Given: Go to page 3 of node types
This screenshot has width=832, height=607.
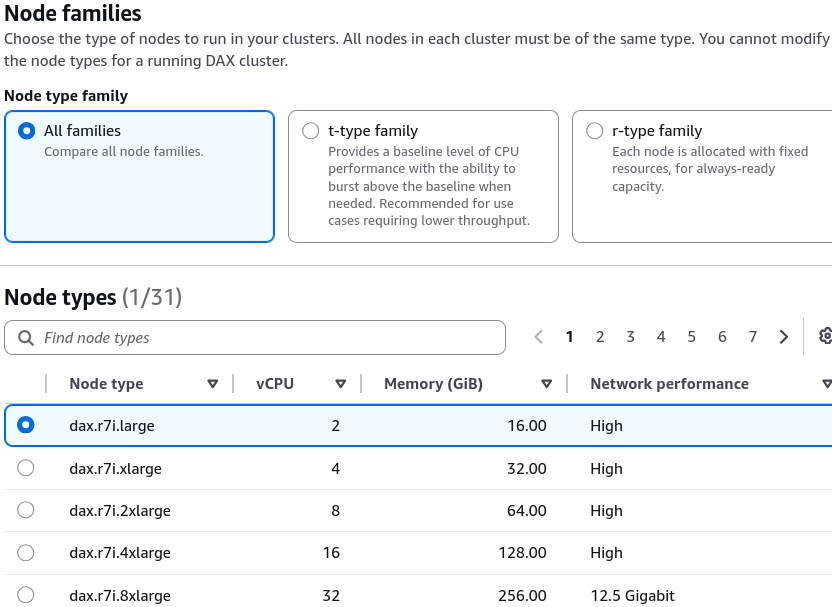Looking at the screenshot, I should coord(630,337).
